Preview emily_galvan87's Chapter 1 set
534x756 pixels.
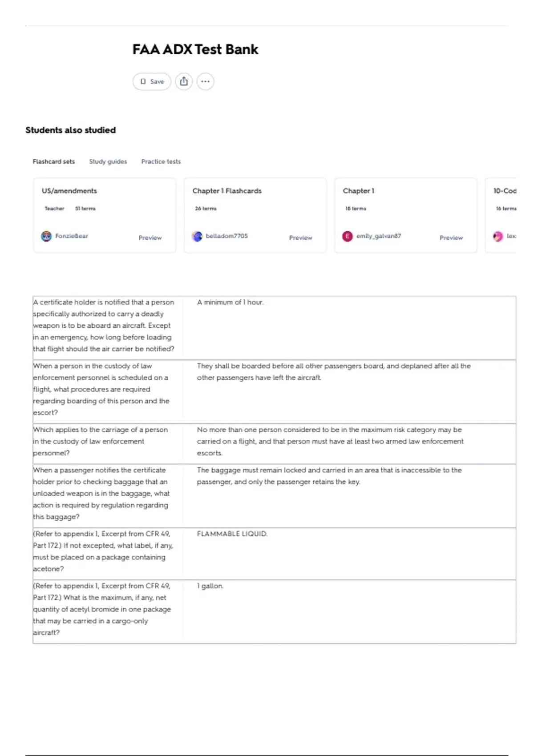[451, 238]
